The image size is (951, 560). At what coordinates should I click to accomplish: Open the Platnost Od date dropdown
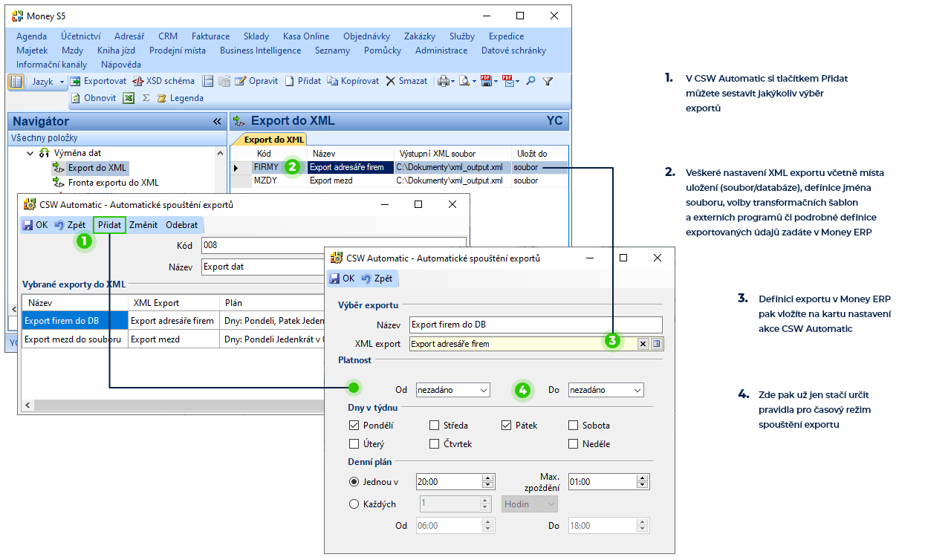(483, 390)
